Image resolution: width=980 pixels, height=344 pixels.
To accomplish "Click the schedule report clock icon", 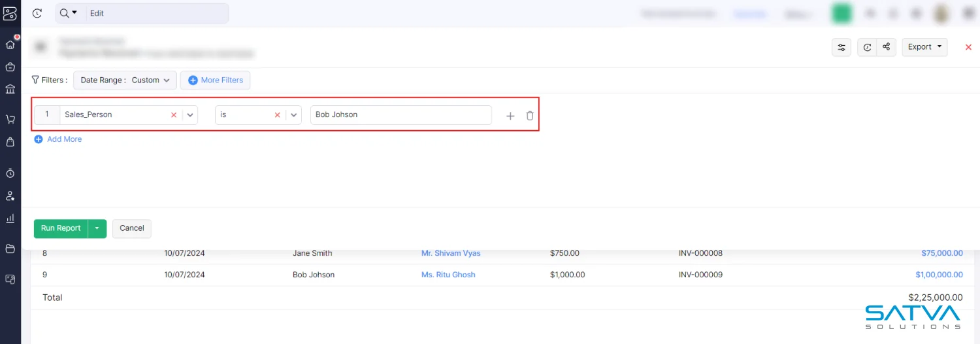I will pyautogui.click(x=867, y=47).
